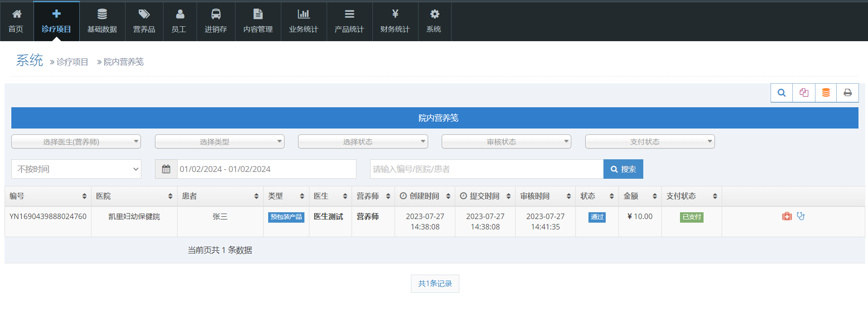Sort by 医生 column arrows
The image size is (868, 329).
tap(345, 196)
